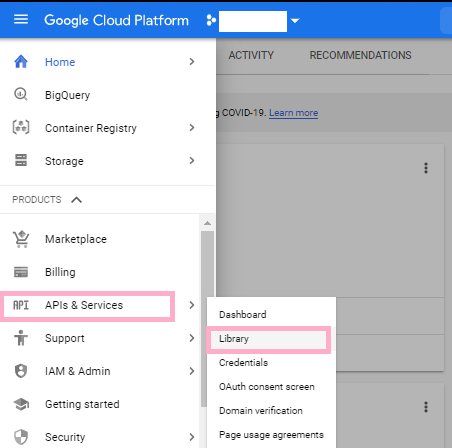Click the Support person icon

pyautogui.click(x=21, y=338)
